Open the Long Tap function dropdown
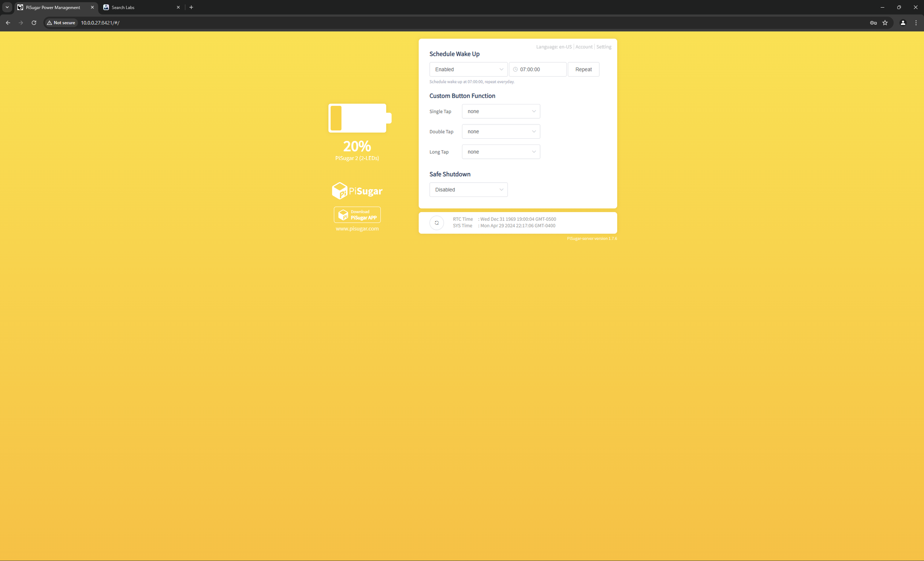The image size is (924, 561). coord(500,152)
